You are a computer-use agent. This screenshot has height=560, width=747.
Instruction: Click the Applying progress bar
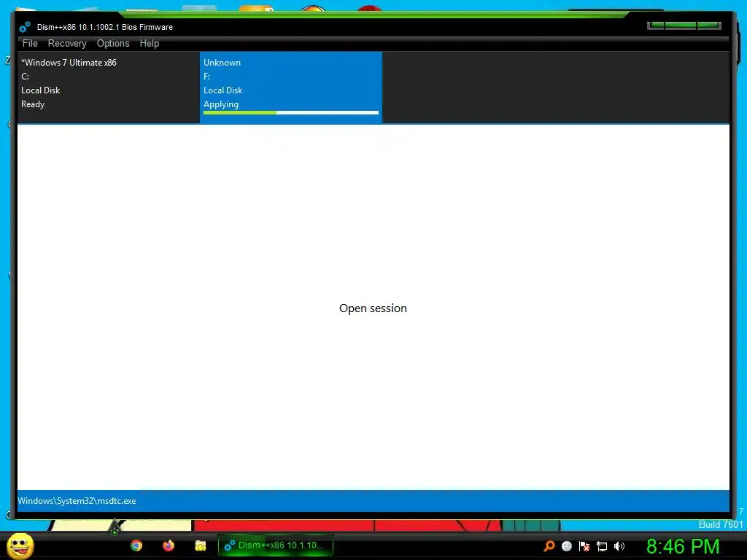(x=291, y=113)
